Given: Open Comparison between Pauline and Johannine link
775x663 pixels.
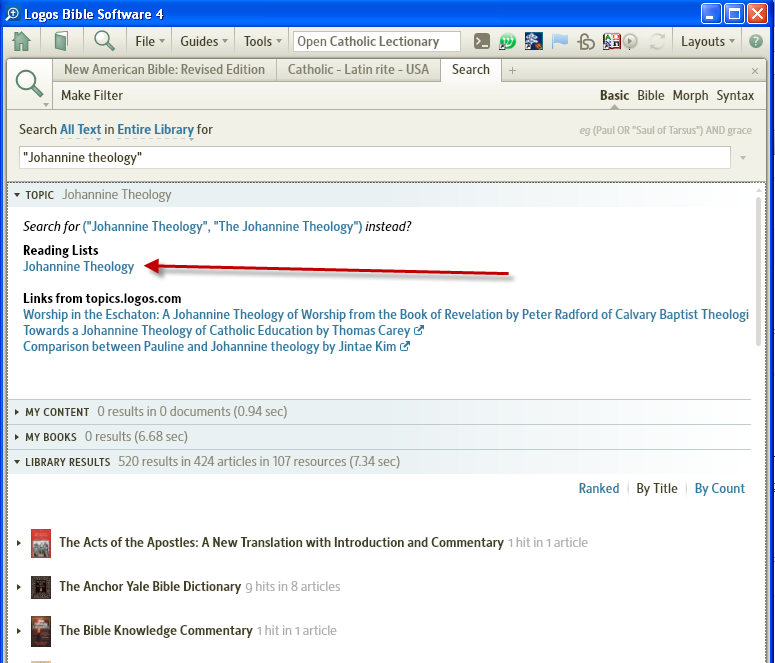Looking at the screenshot, I should pyautogui.click(x=210, y=347).
